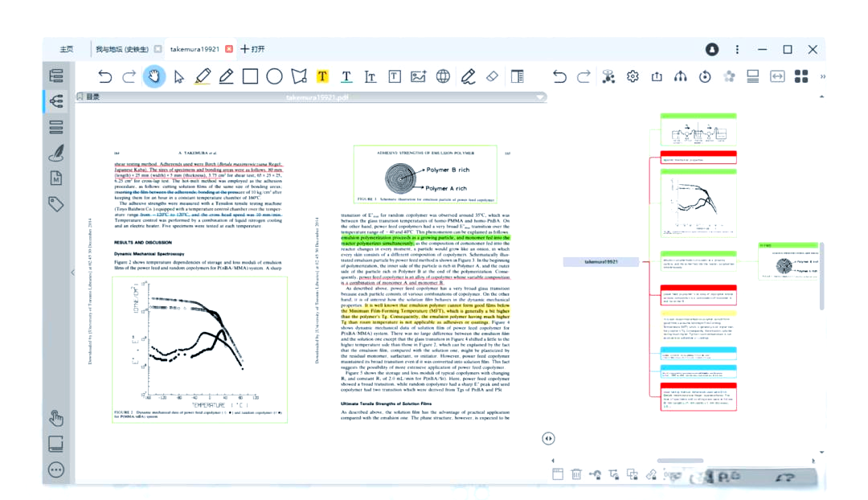The height and width of the screenshot is (500, 868).
Task: Select the highlighter pen tool
Action: pyautogui.click(x=202, y=76)
